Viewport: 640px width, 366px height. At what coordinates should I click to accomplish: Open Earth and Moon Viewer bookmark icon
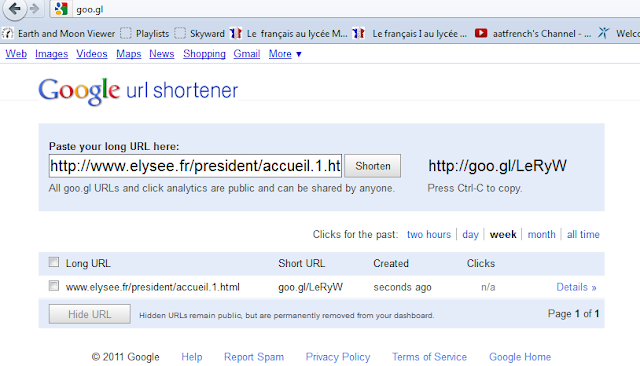tap(8, 33)
